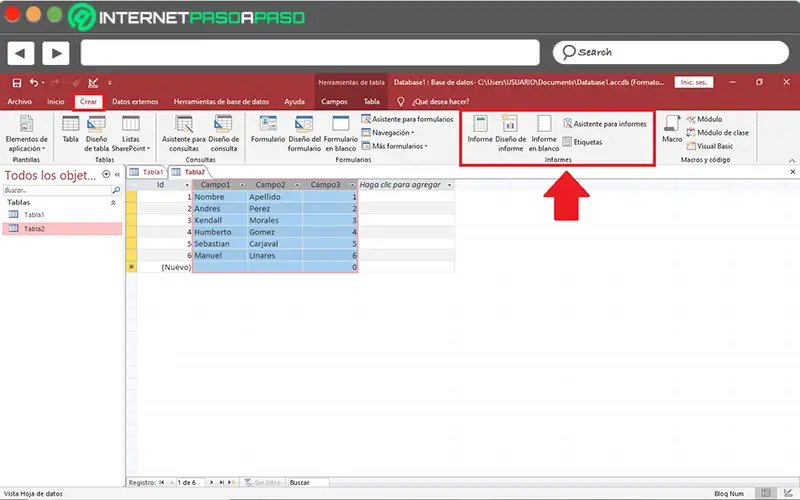Open Campo1 column header dropdown arrow
This screenshot has width=800, height=500.
242,185
